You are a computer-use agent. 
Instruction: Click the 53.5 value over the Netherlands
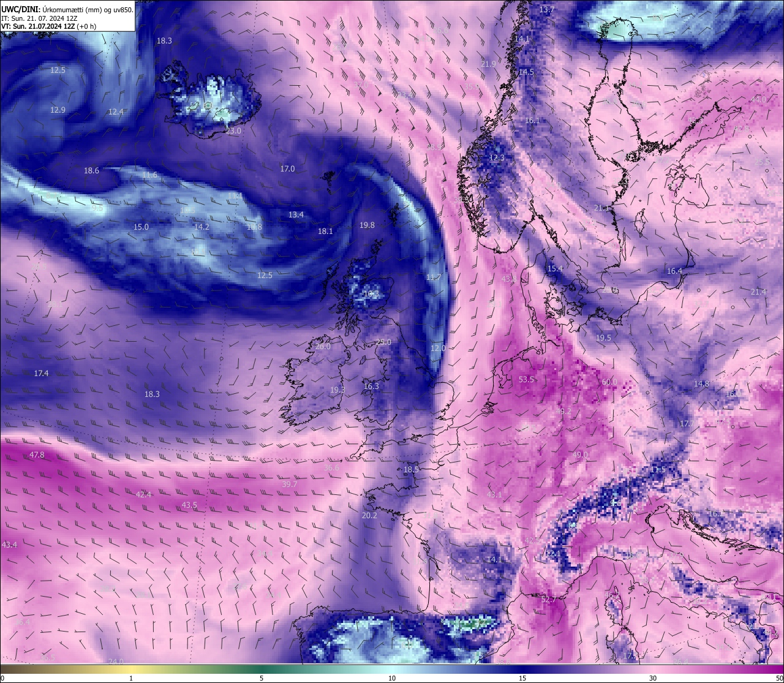click(526, 380)
